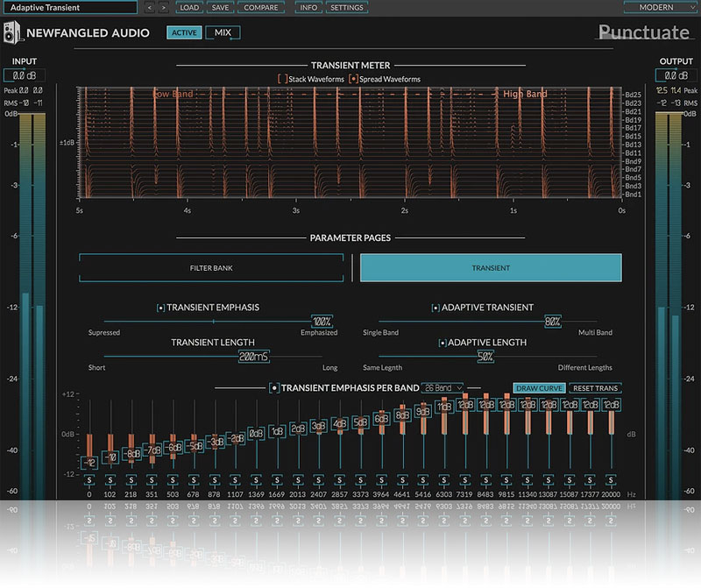Go to next preset with right arrow
701x588 pixels.
pos(164,7)
